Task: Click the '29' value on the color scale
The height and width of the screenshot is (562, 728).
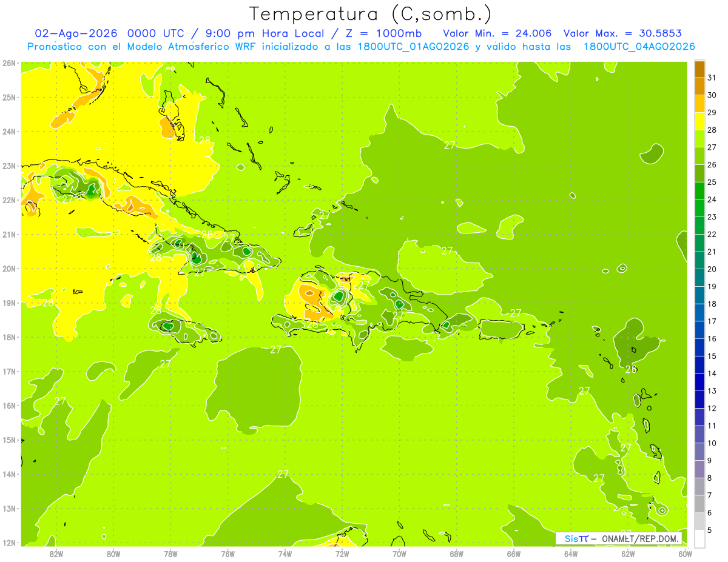Action: click(x=712, y=113)
